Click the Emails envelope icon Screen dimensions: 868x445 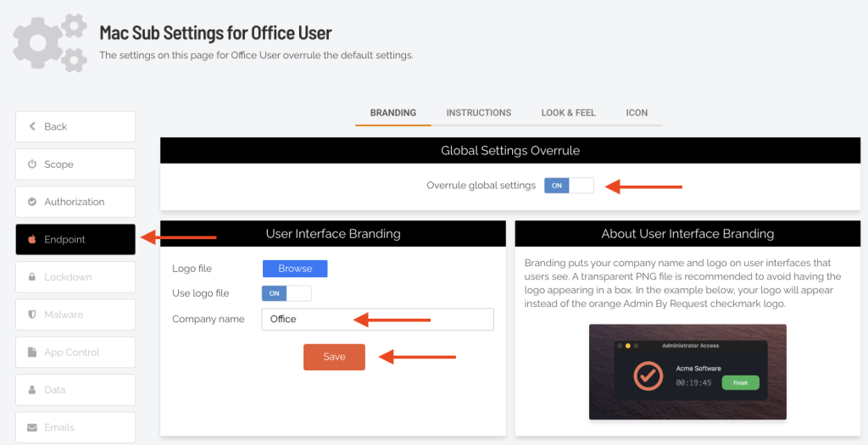coord(32,427)
